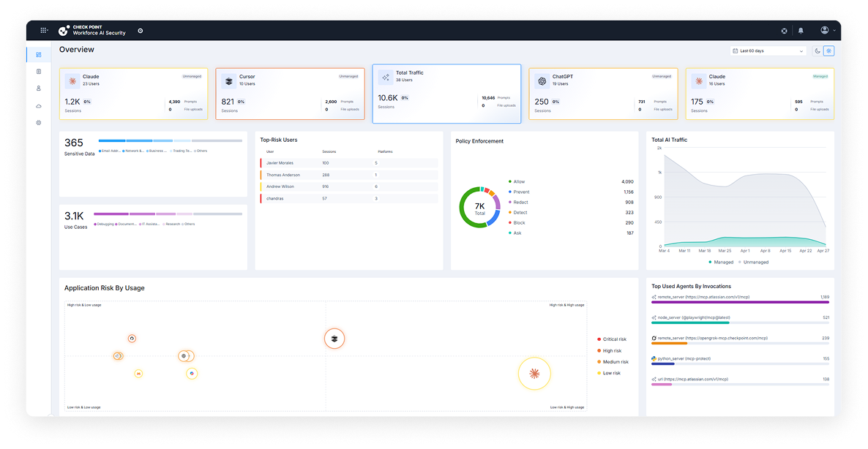Open the cloud sidebar icon

point(39,105)
